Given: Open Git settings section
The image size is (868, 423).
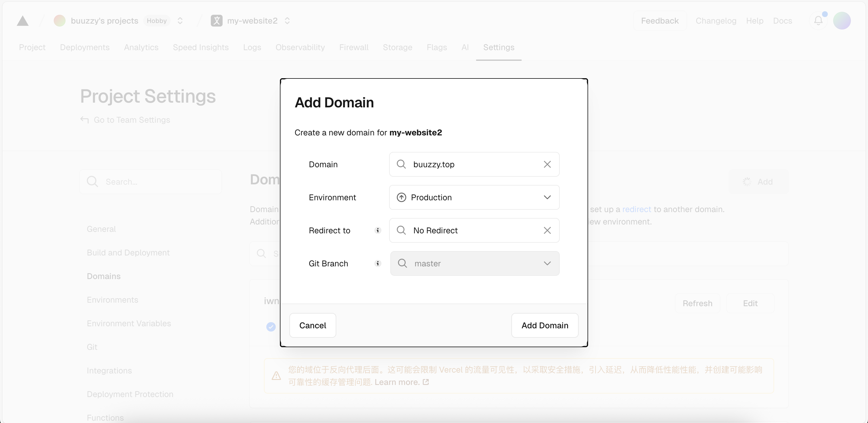Looking at the screenshot, I should point(92,347).
